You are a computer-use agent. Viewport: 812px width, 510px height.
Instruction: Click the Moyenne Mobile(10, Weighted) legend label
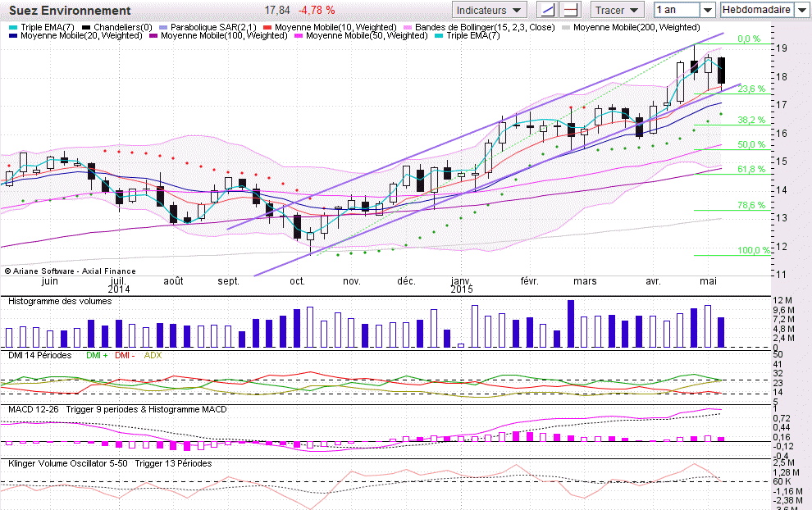(x=335, y=27)
